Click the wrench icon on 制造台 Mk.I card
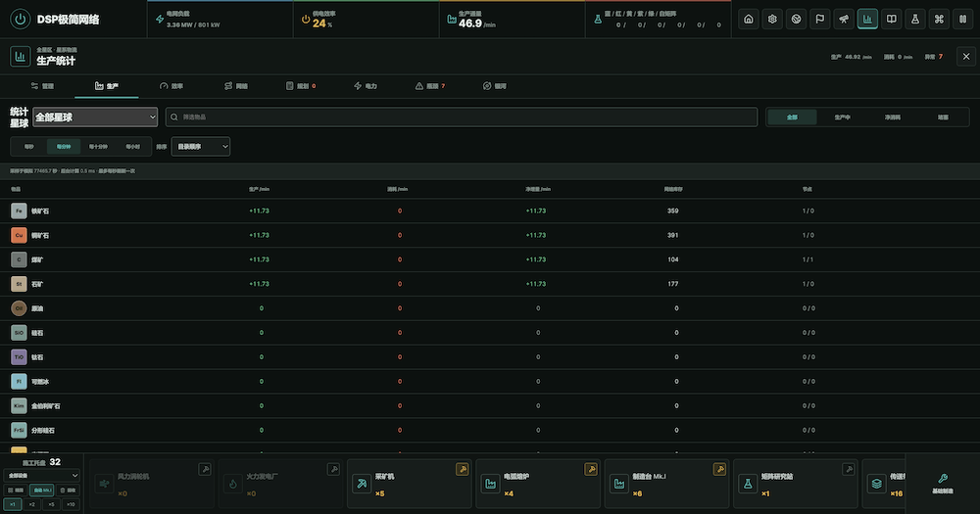Image resolution: width=980 pixels, height=514 pixels. pyautogui.click(x=719, y=469)
